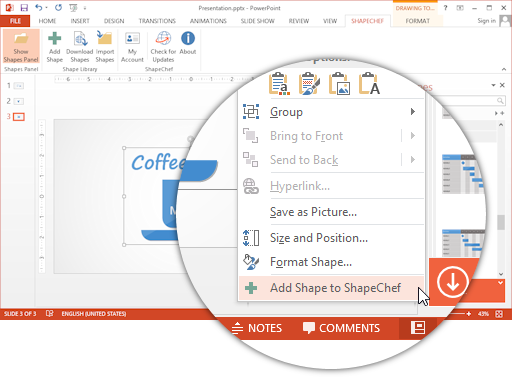The image size is (512, 377).
Task: Choose Paste Keep Text Only option
Action: tap(369, 83)
